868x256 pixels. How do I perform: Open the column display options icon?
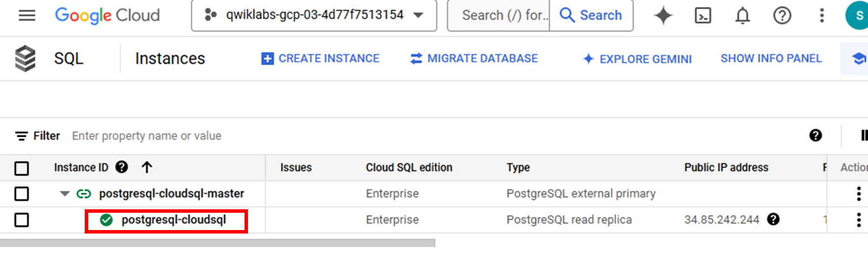point(863,135)
